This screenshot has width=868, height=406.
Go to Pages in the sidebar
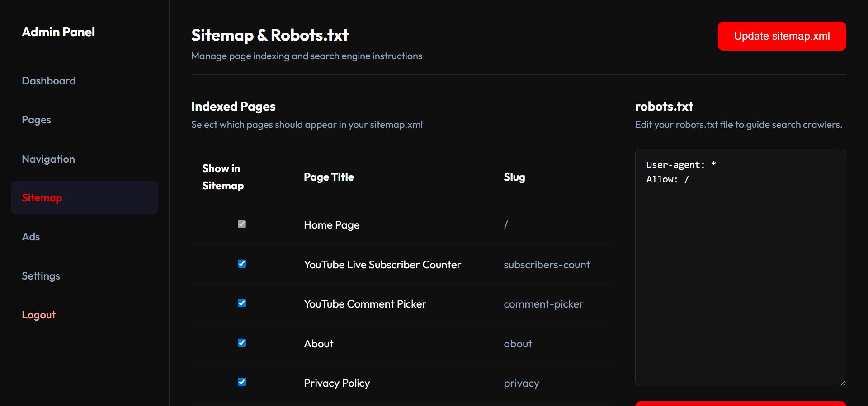pos(36,120)
